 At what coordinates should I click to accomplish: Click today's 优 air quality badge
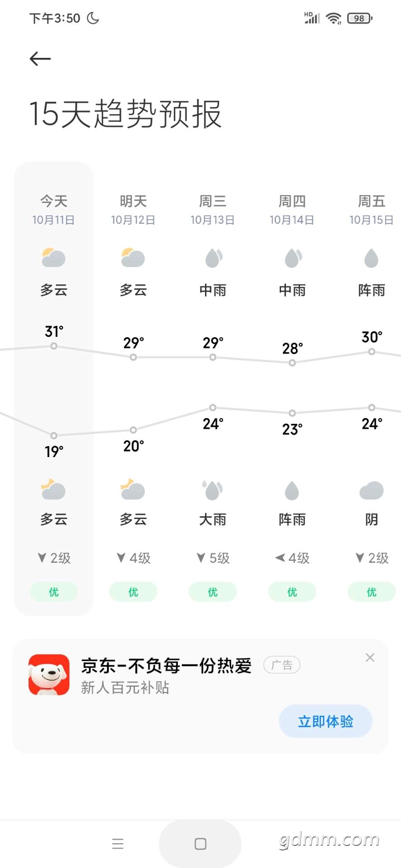[x=53, y=592]
